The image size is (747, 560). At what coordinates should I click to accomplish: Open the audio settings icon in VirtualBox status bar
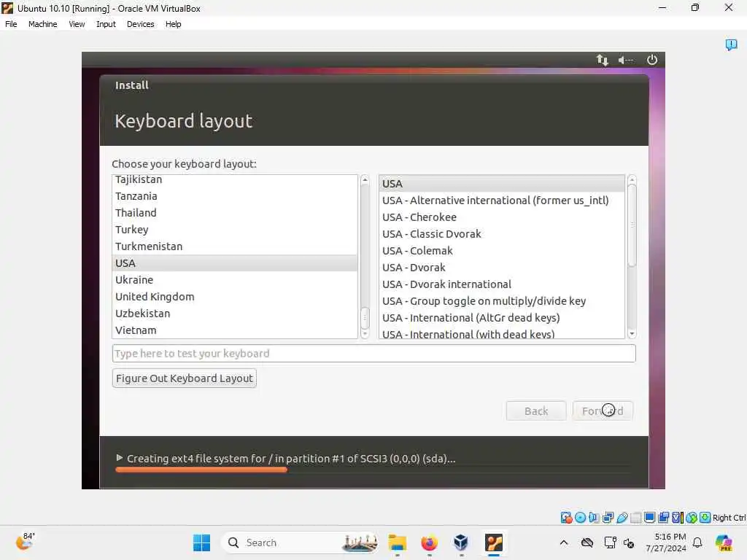point(594,518)
